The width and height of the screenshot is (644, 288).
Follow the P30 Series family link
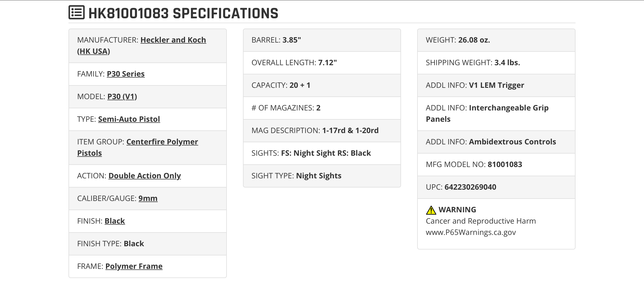tap(126, 74)
